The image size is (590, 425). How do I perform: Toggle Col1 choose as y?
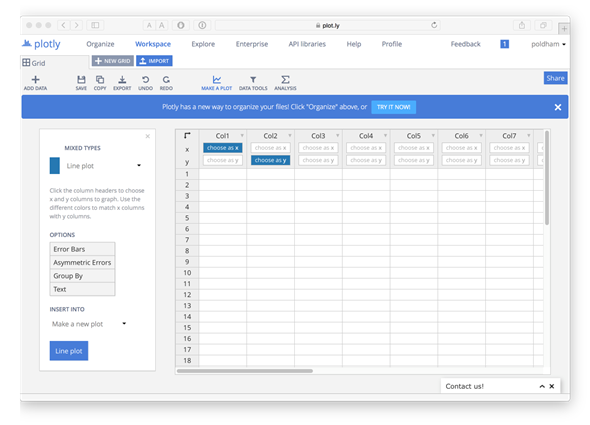pos(222,160)
